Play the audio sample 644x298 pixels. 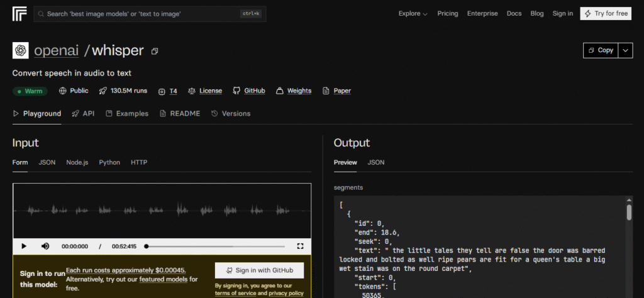click(24, 246)
